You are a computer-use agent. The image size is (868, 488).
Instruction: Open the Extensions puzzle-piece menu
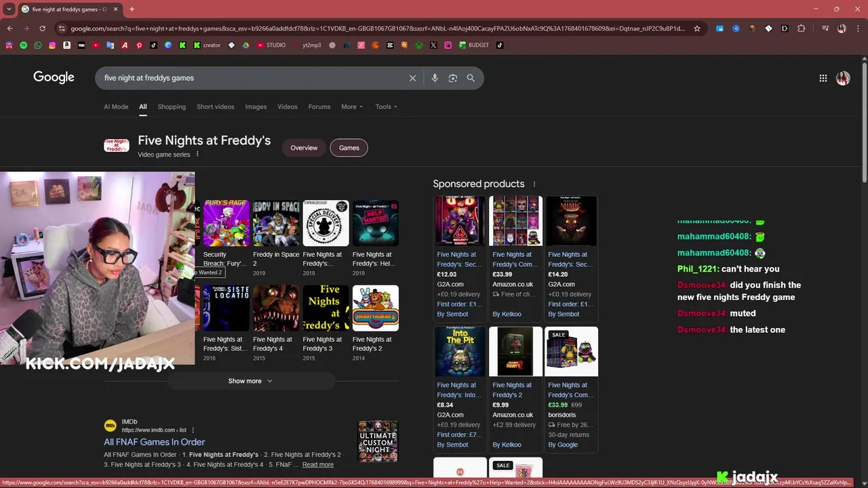tap(802, 28)
